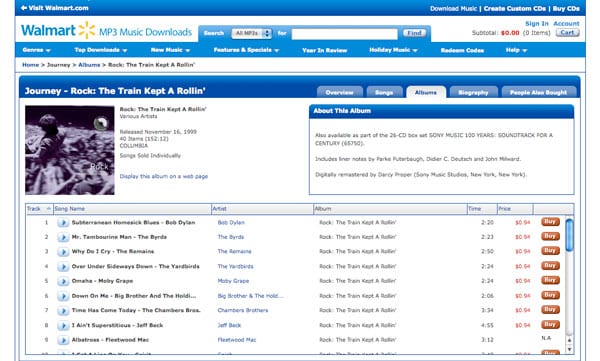Expand the New Music menu

point(170,50)
